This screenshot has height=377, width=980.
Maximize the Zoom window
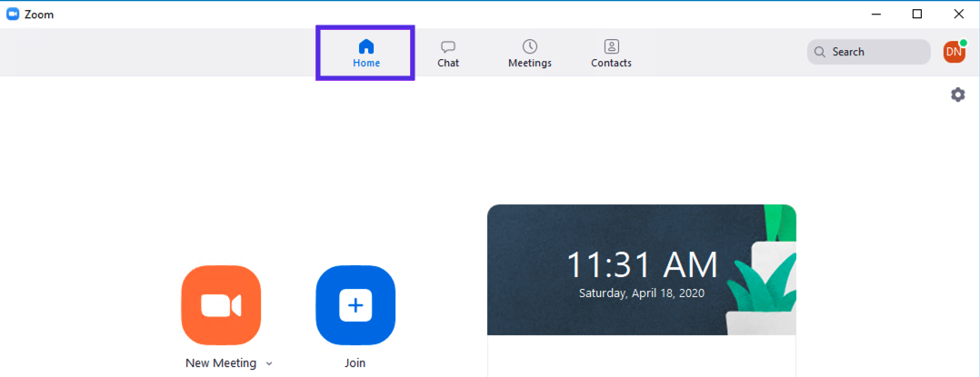click(917, 14)
